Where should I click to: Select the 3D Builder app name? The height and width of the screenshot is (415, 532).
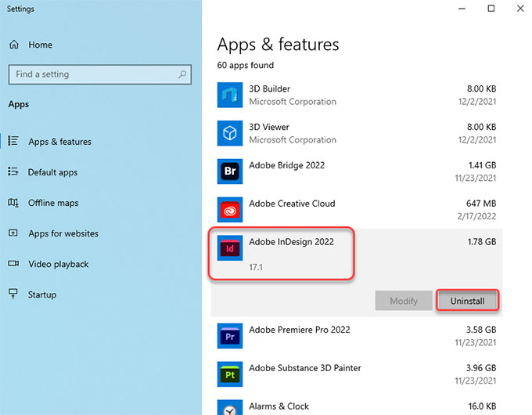point(270,89)
